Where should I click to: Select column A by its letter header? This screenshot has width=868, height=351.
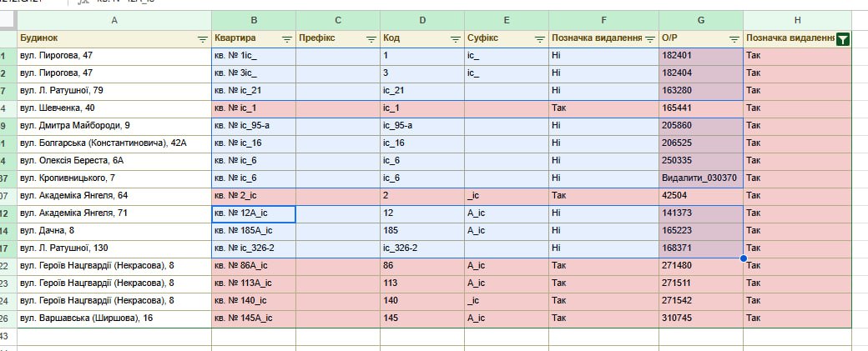pos(114,20)
